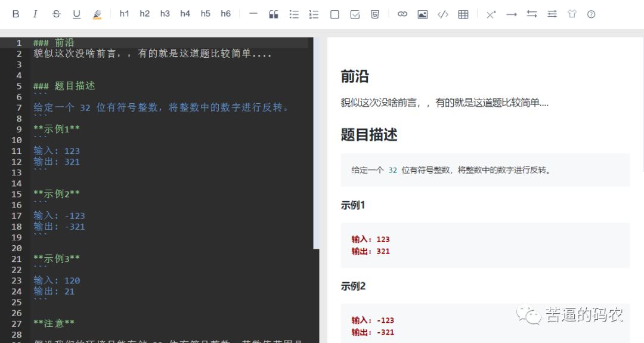Viewport: 644px width, 343px height.
Task: Click editor line 1 '### 前沿'
Action: (x=54, y=43)
